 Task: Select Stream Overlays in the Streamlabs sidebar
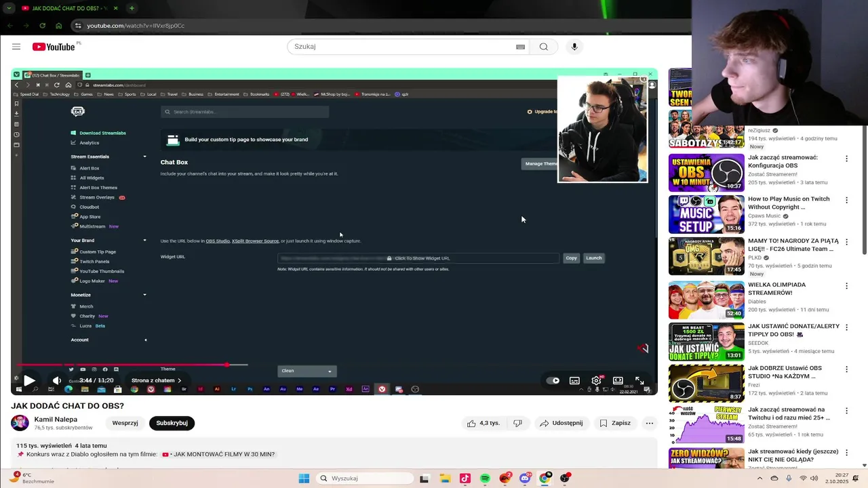[97, 197]
